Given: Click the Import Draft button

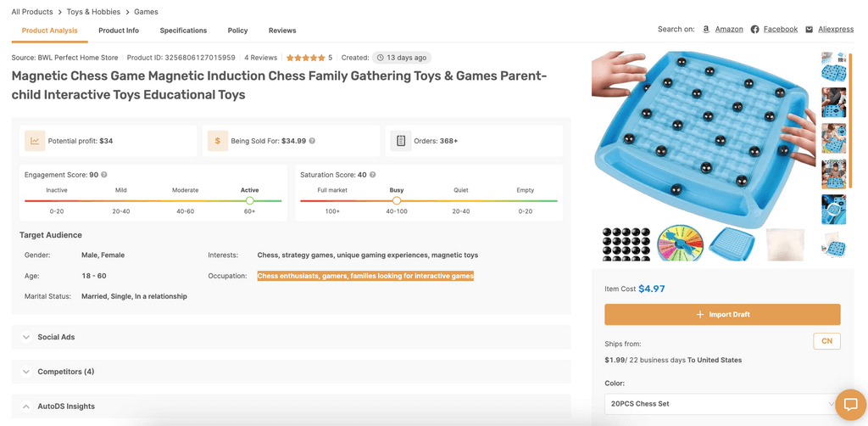Looking at the screenshot, I should [722, 315].
